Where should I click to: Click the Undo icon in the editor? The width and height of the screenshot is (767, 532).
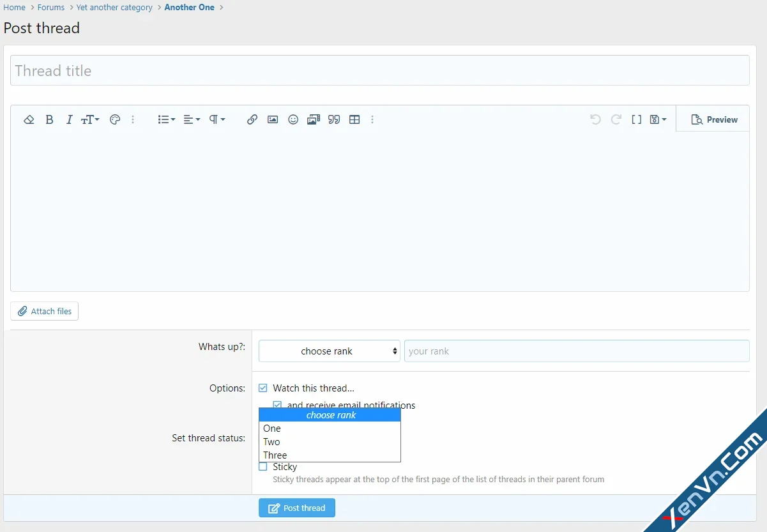[595, 119]
